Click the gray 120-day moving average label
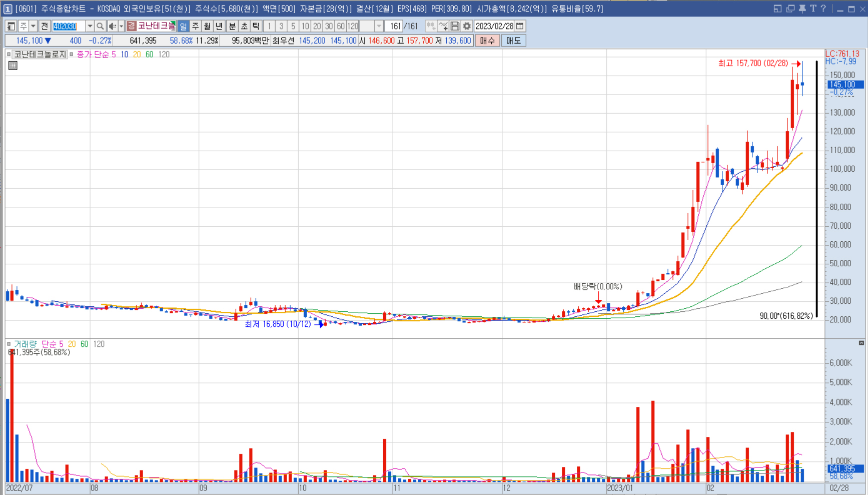Screen dimensions: 868x495 click(164, 54)
